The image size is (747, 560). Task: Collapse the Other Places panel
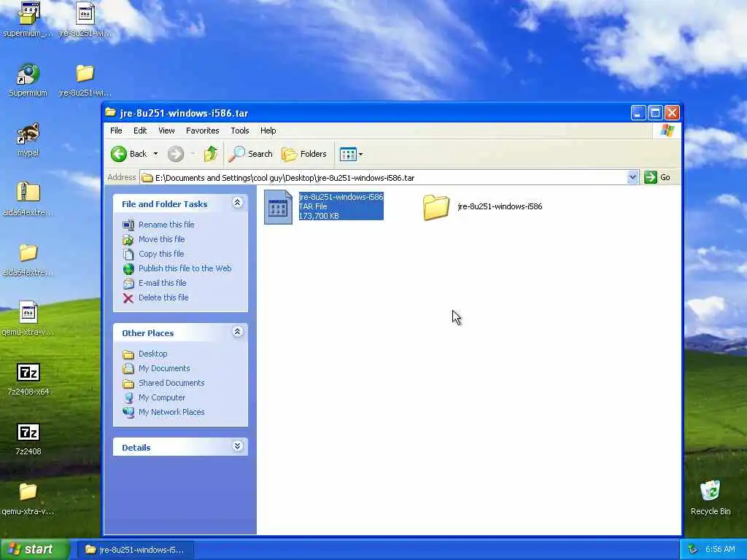(x=237, y=332)
